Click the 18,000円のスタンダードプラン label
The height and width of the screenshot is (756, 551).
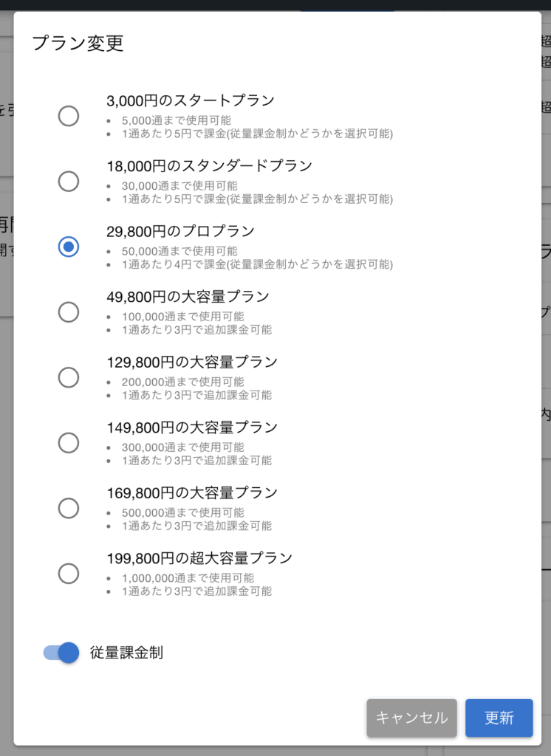(x=209, y=166)
